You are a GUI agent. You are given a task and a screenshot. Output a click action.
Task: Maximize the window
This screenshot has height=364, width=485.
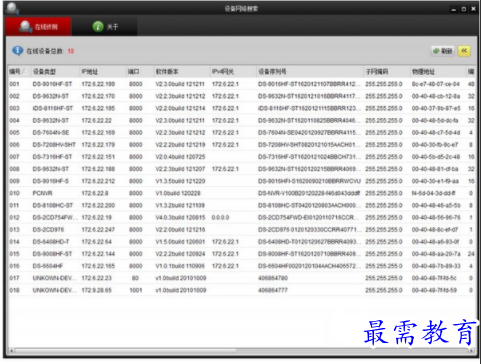463,9
